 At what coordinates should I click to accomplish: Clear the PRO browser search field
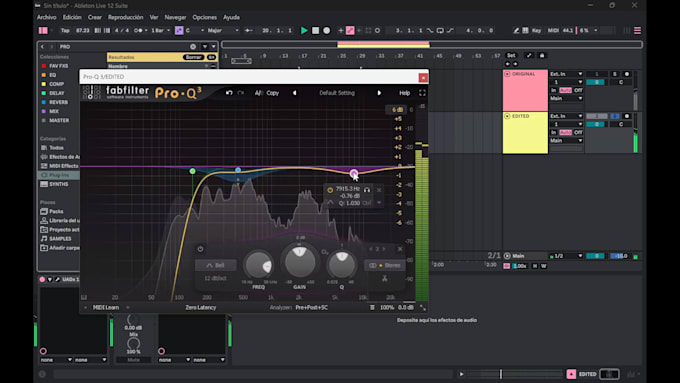[x=193, y=46]
